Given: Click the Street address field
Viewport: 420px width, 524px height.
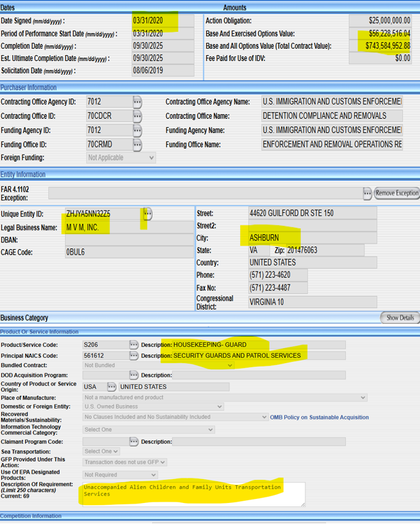Looking at the screenshot, I should [x=313, y=213].
